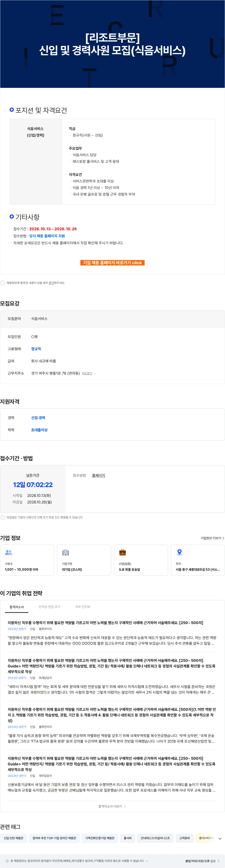Click the location pin icon in 위치 card

pos(180,552)
